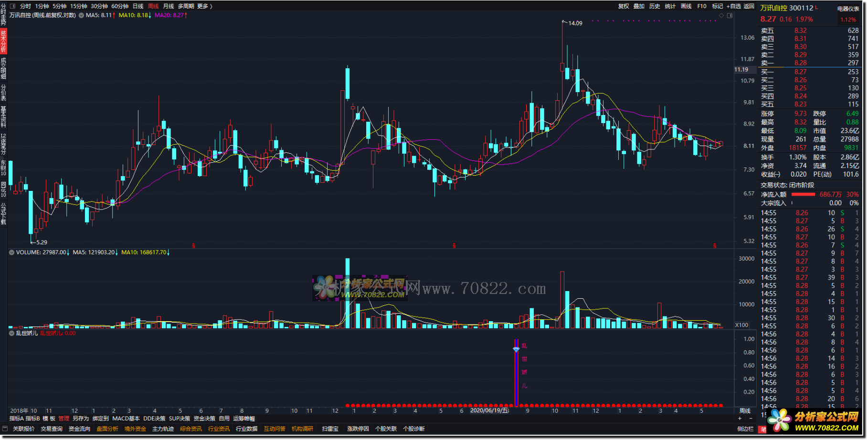Click 管理 indicator management
The image size is (868, 440).
(64, 419)
